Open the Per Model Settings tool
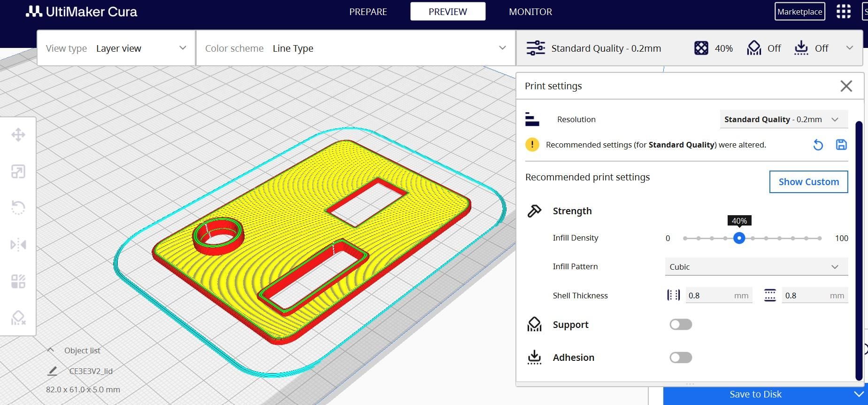This screenshot has height=405, width=868. coord(18,281)
